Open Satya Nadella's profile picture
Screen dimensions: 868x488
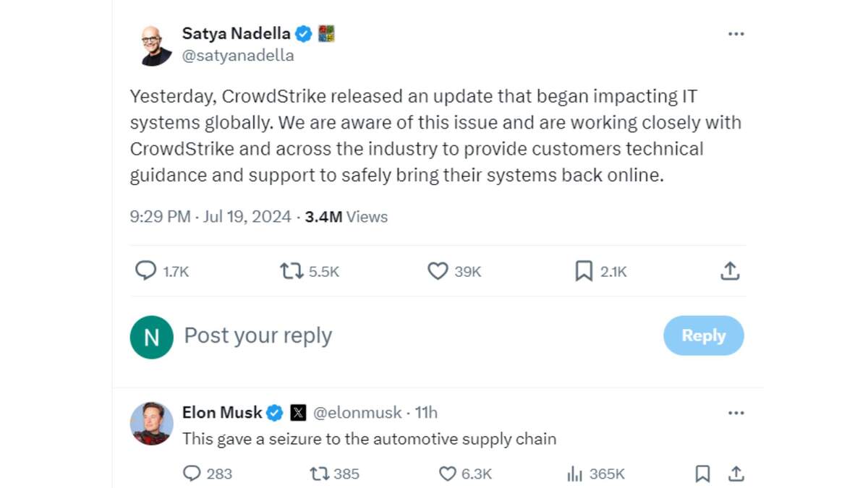coord(151,43)
